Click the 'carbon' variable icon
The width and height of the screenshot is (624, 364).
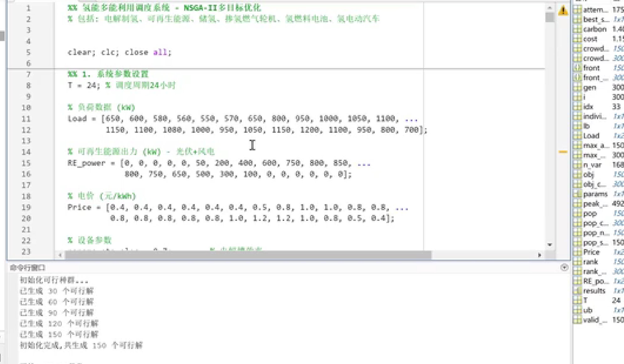pos(577,29)
